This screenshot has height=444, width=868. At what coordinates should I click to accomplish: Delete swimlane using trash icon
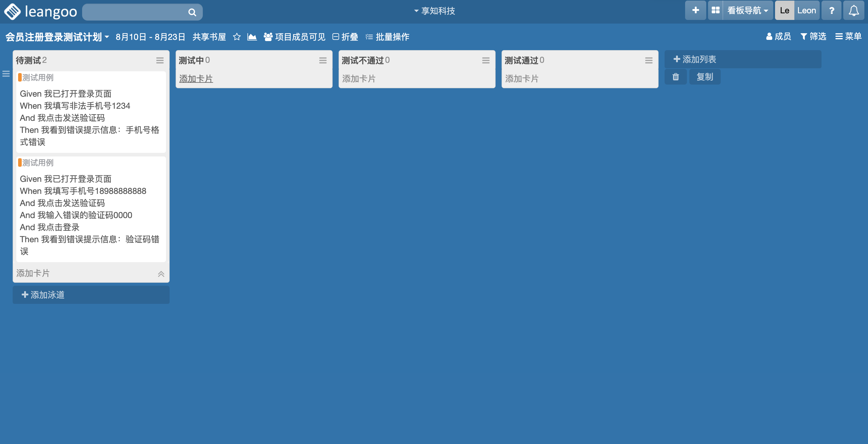click(x=675, y=77)
